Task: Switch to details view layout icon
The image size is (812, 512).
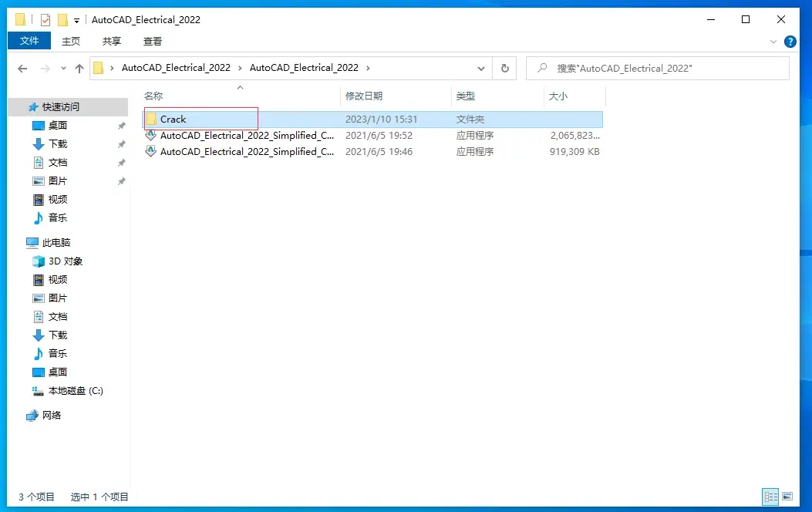Action: pyautogui.click(x=770, y=497)
